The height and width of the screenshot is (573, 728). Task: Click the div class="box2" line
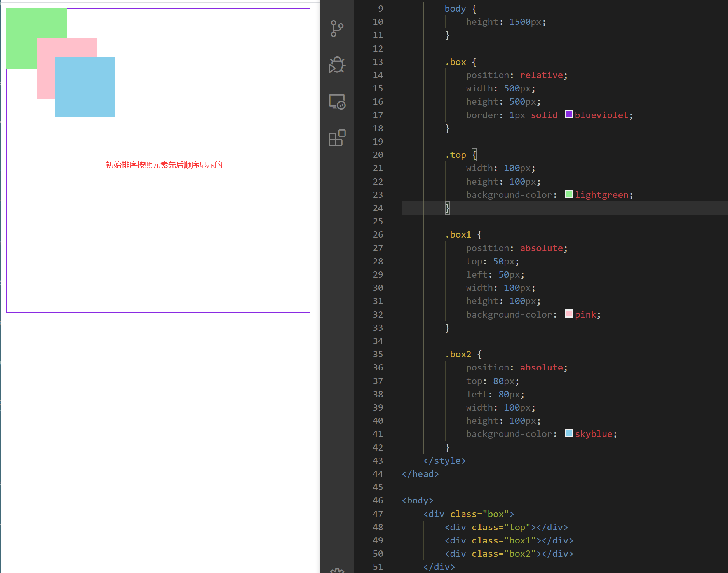509,554
